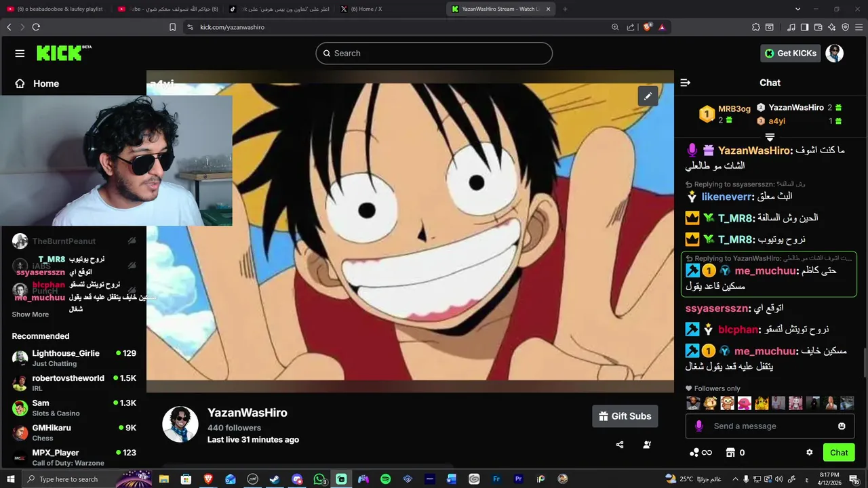This screenshot has height=488, width=868.
Task: Open Spotify from the taskbar
Action: pyautogui.click(x=385, y=479)
